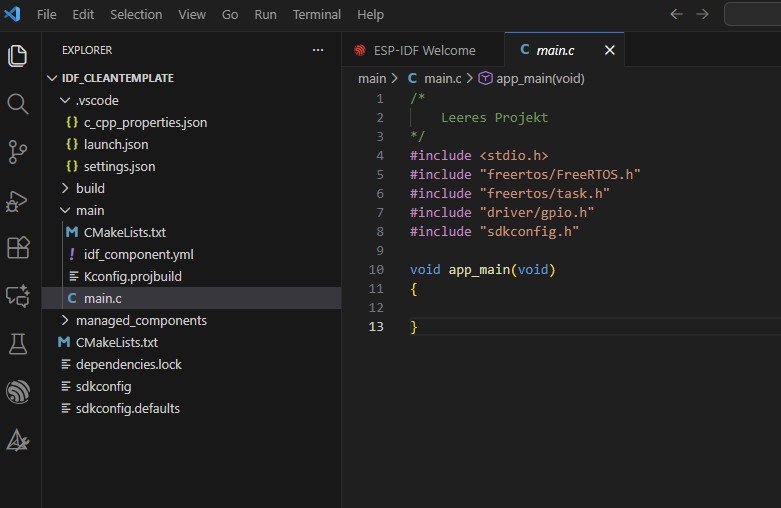This screenshot has height=508, width=781.
Task: Open the Run and Debug view
Action: (x=18, y=200)
